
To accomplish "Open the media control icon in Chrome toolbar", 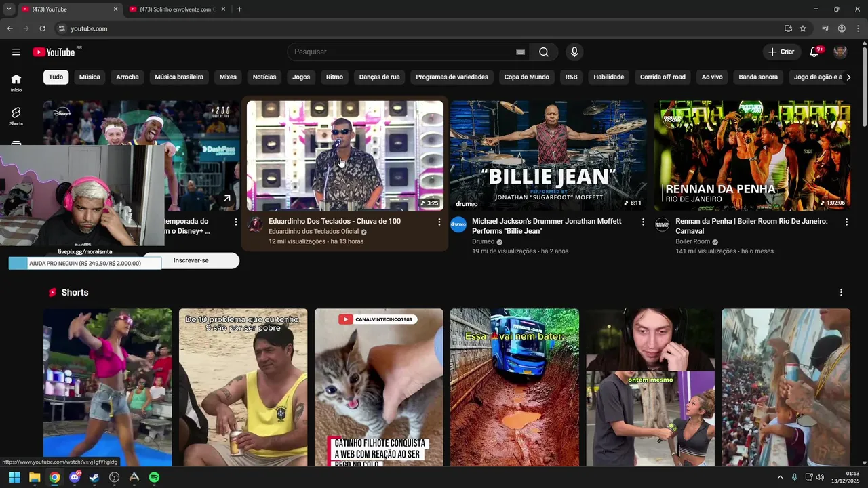I will pyautogui.click(x=825, y=28).
